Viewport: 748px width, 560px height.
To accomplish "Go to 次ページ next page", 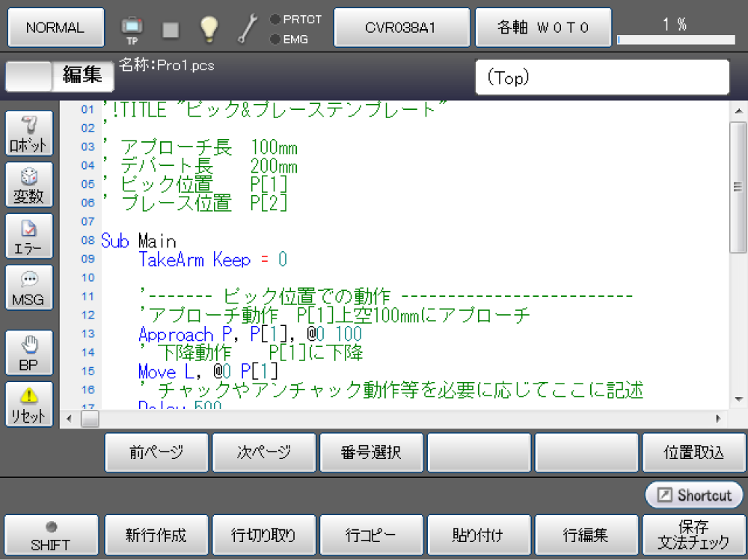I will tap(264, 452).
